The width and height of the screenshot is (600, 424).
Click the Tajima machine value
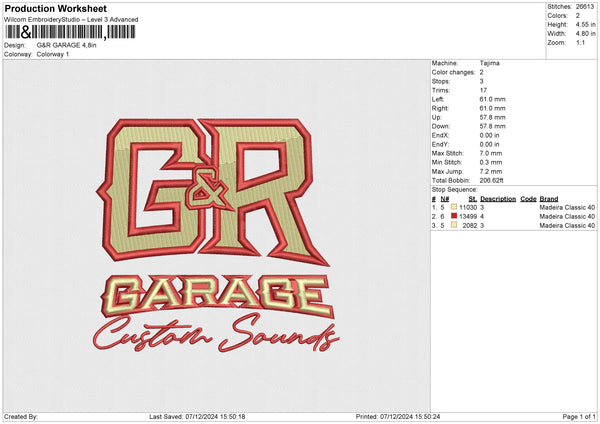(x=489, y=63)
